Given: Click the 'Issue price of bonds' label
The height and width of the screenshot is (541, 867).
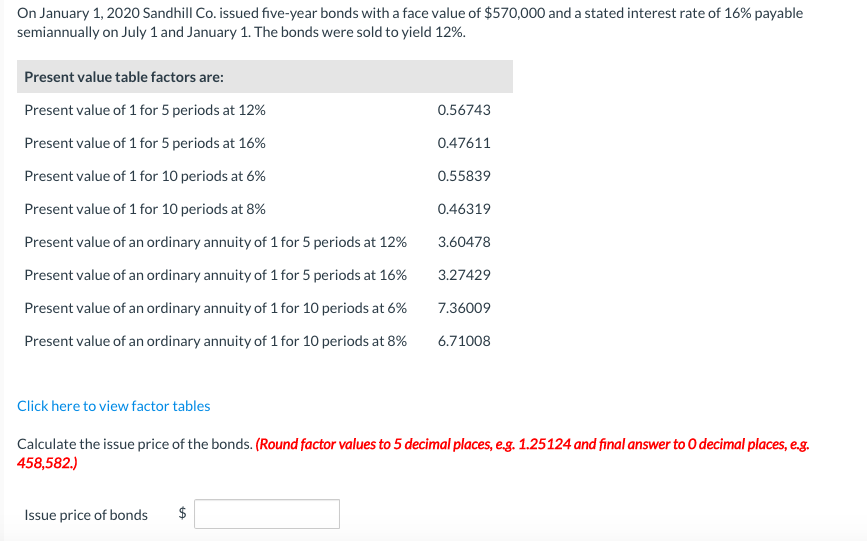Looking at the screenshot, I should [x=86, y=515].
